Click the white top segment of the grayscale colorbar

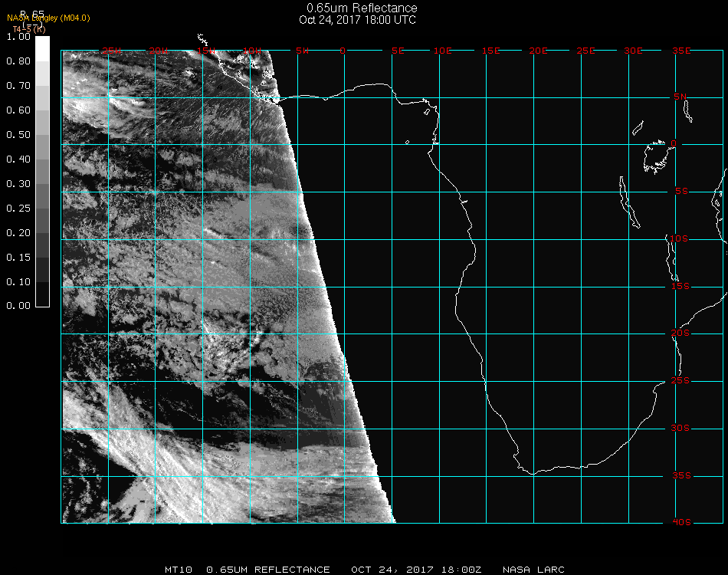42,49
